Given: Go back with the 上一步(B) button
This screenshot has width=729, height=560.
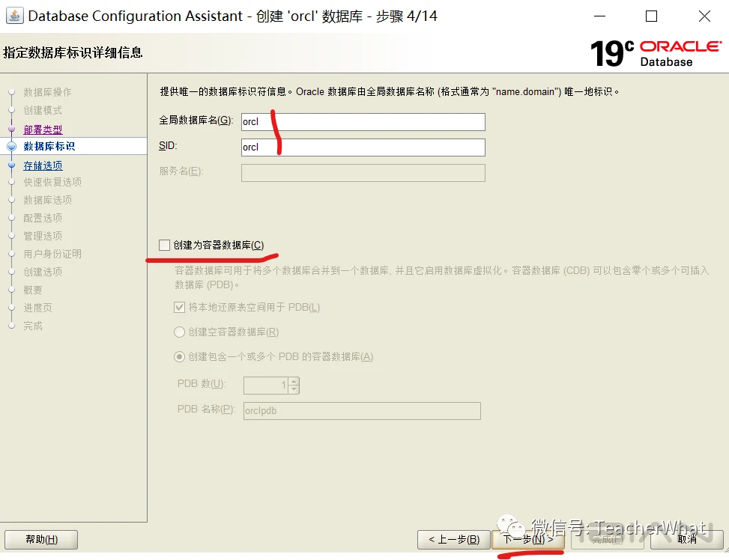Looking at the screenshot, I should pyautogui.click(x=454, y=540).
